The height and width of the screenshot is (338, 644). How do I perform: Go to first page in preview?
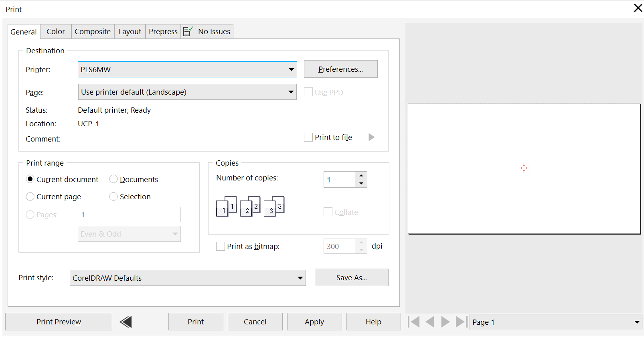pyautogui.click(x=414, y=322)
